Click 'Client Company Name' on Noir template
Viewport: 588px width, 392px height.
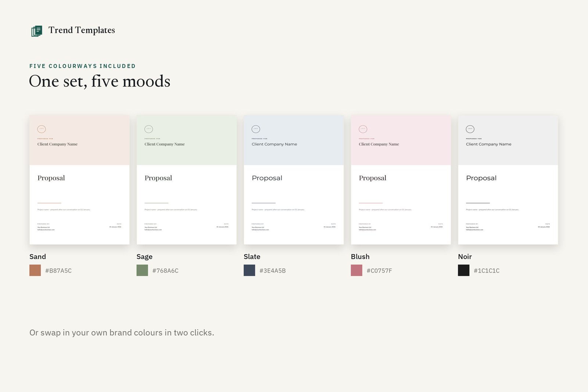(489, 144)
